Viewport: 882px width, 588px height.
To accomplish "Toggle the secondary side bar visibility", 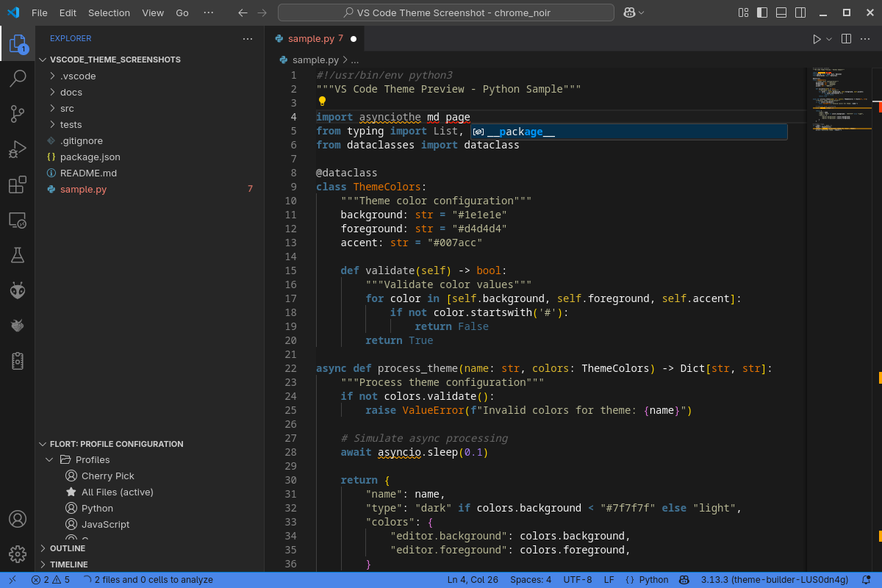I will [800, 12].
